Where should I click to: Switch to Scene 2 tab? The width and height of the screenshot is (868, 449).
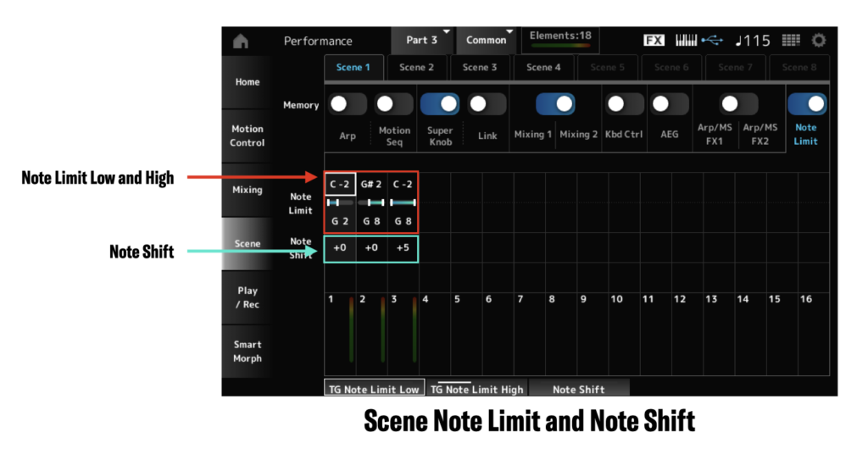(x=417, y=68)
